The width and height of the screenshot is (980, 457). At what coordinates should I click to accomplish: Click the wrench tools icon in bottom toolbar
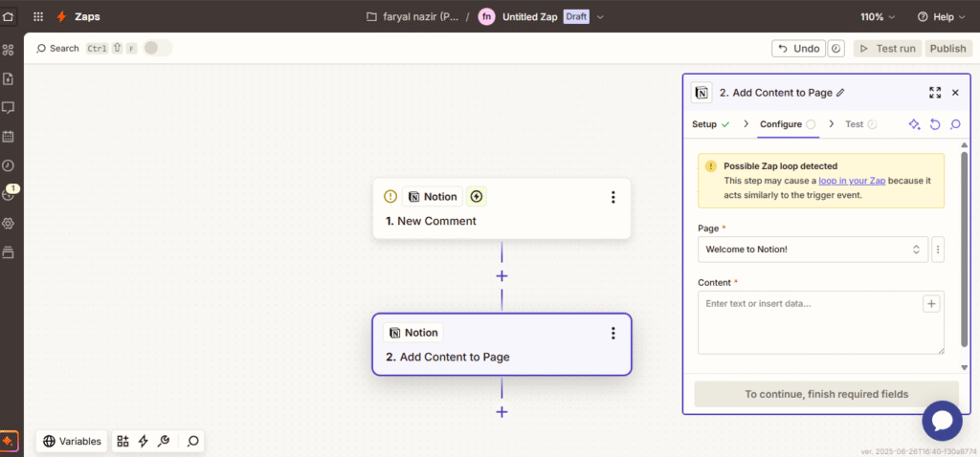click(x=164, y=442)
